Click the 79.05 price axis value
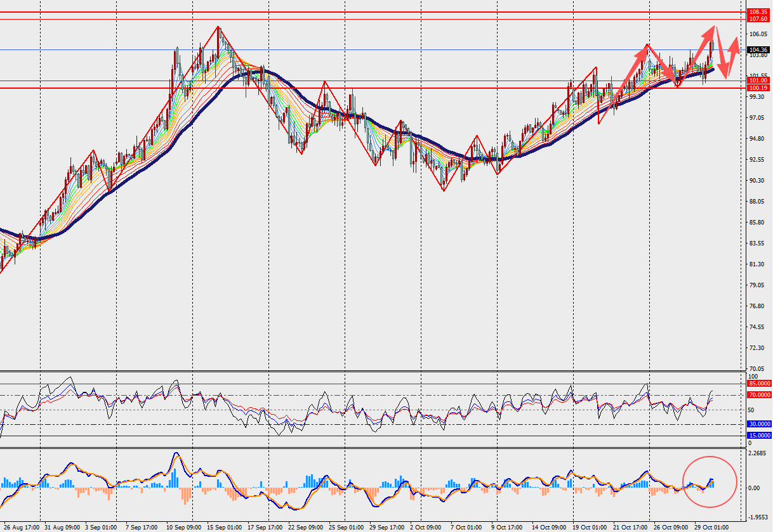This screenshot has width=773, height=532. [756, 285]
